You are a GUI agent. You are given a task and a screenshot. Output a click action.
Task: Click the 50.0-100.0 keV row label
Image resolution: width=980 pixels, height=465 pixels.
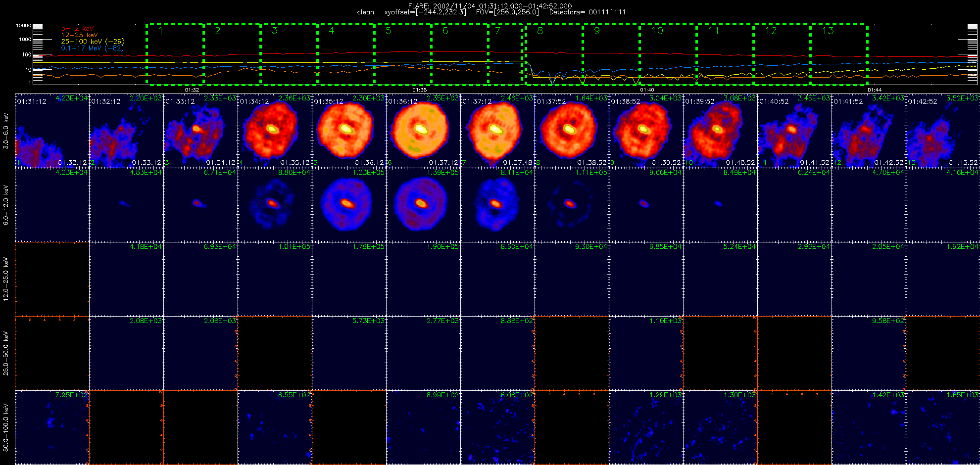pos(6,427)
